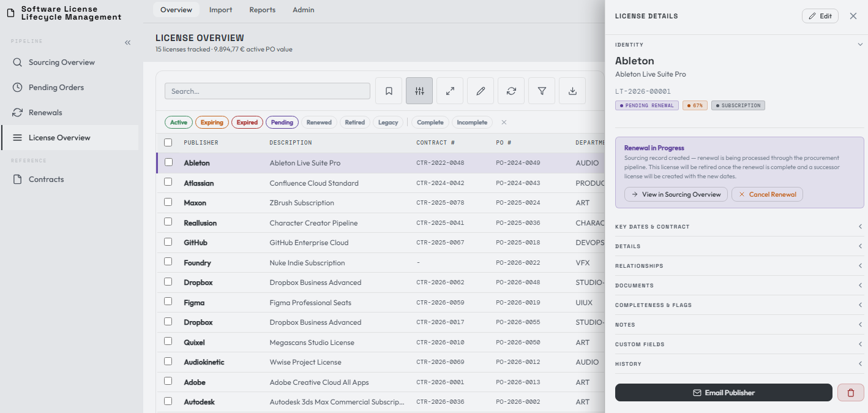Click the Pending Renewal status badge
Image resolution: width=868 pixels, height=413 pixels.
[x=647, y=105]
